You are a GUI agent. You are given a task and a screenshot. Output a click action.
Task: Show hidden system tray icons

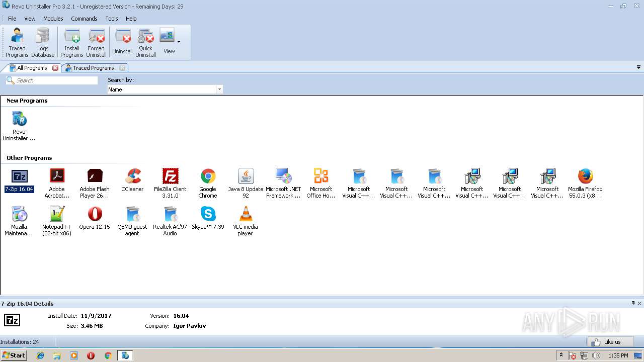click(561, 355)
